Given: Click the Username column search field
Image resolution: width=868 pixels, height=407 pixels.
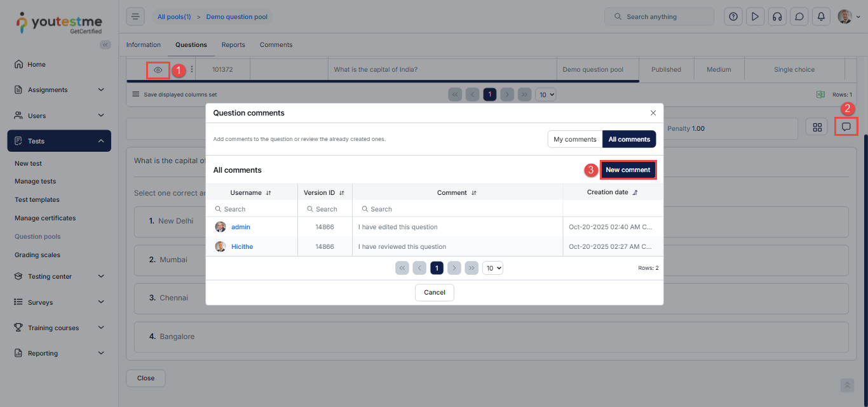Looking at the screenshot, I should (x=254, y=209).
